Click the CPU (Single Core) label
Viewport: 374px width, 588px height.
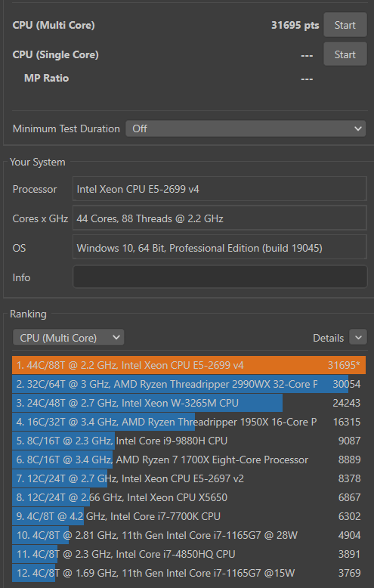(x=55, y=54)
